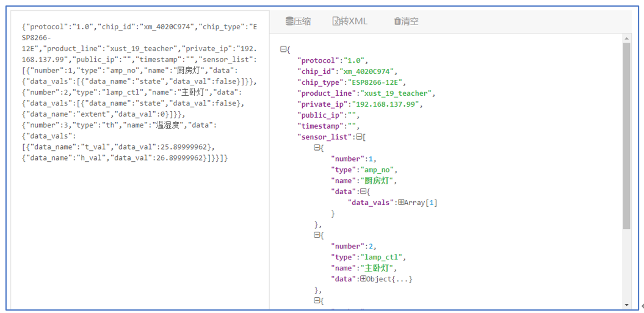Image resolution: width=644 pixels, height=313 pixels.
Task: Collapse the root JSON object
Action: (x=283, y=49)
